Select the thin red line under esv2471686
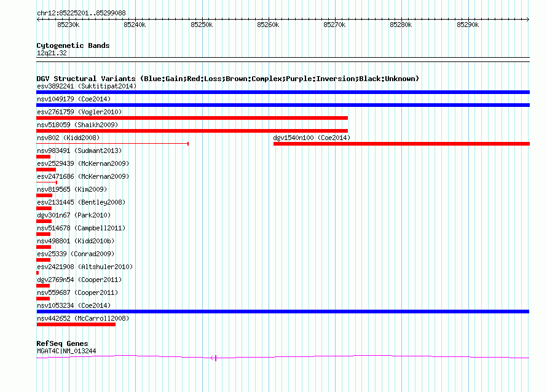Image resolution: width=547 pixels, height=392 pixels. (x=47, y=182)
